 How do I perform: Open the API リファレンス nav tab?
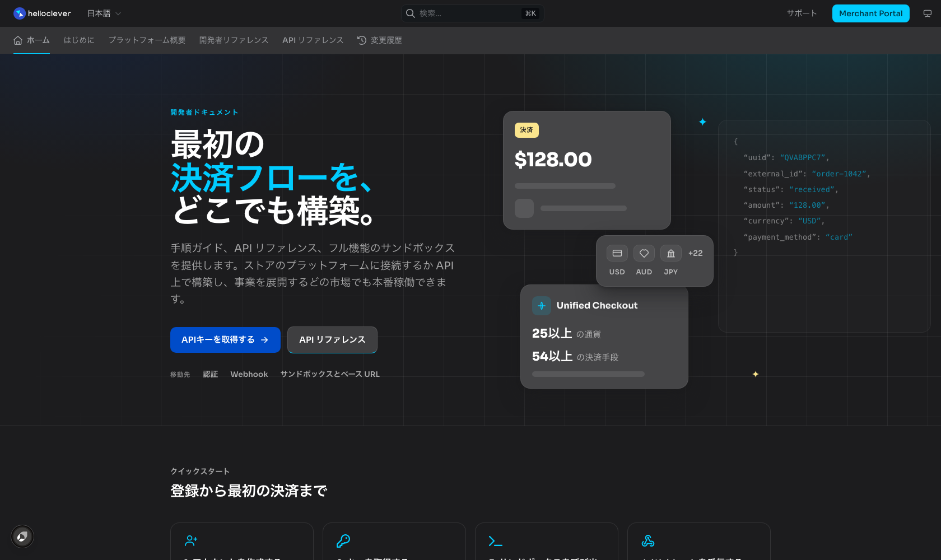point(313,40)
